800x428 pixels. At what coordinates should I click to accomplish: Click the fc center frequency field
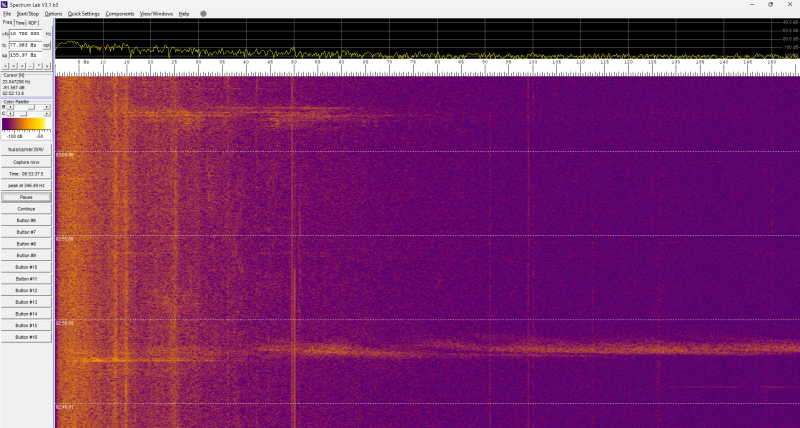point(26,45)
